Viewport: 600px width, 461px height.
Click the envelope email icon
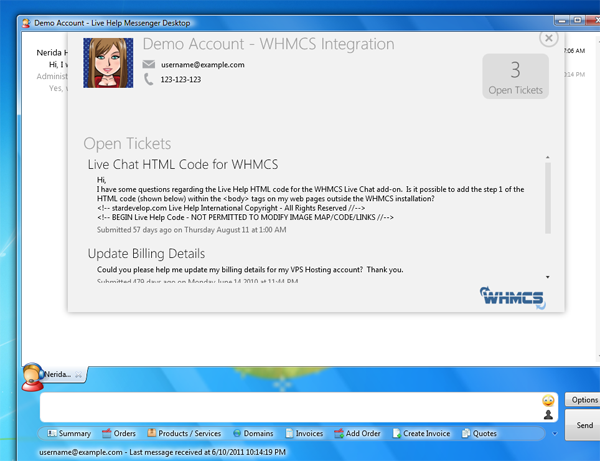149,64
